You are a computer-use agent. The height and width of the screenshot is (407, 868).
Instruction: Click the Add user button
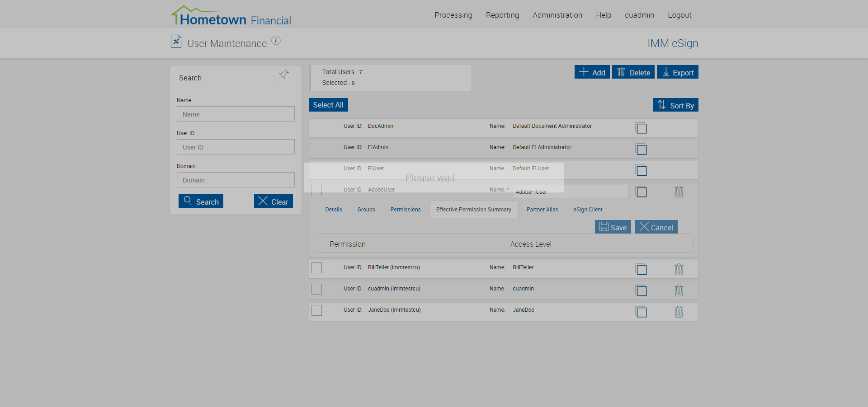coord(592,72)
